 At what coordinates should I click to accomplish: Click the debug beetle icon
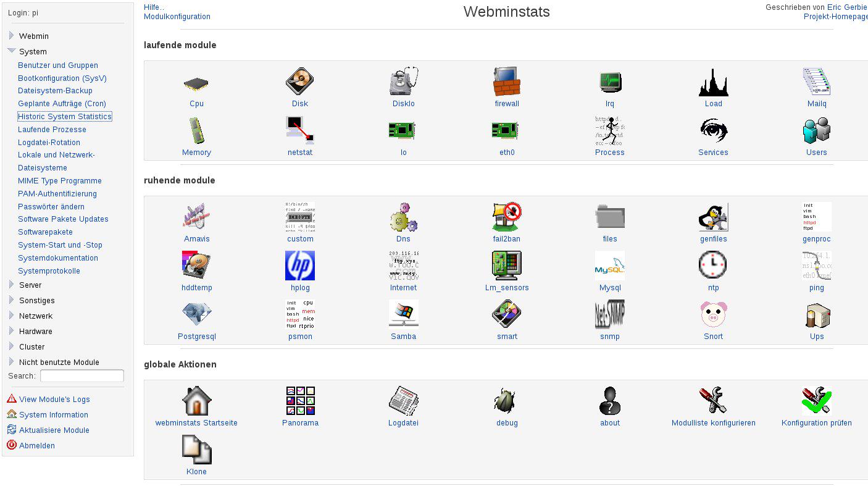tap(507, 401)
